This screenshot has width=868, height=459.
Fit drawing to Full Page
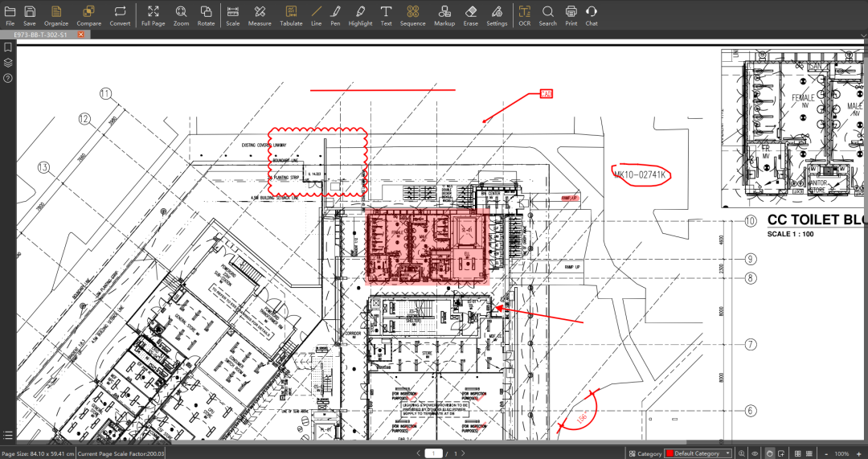point(154,15)
